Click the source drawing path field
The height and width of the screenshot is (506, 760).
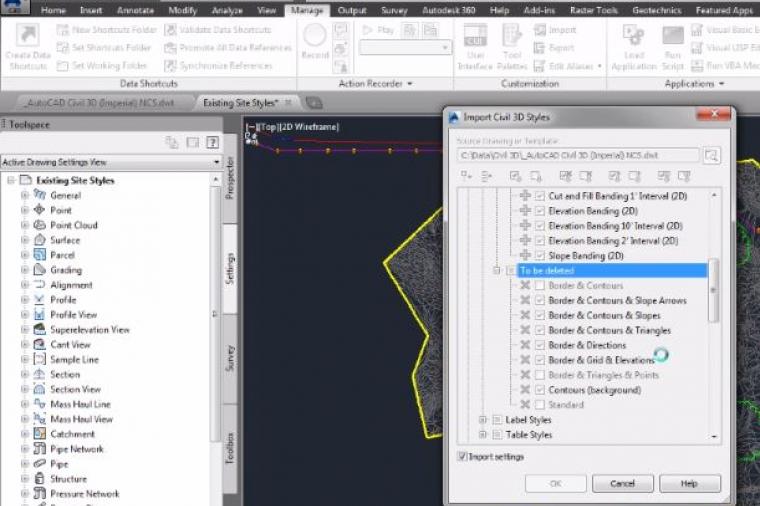click(x=579, y=155)
